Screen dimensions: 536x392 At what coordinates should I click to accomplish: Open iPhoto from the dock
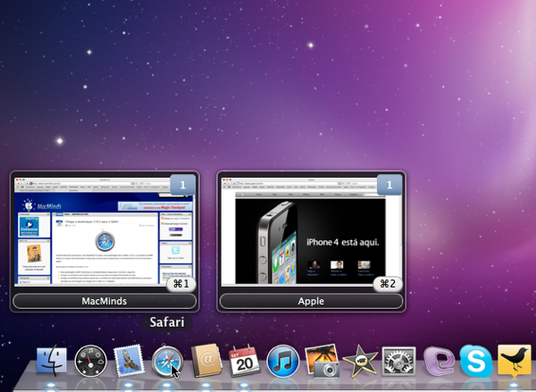pyautogui.click(x=321, y=363)
